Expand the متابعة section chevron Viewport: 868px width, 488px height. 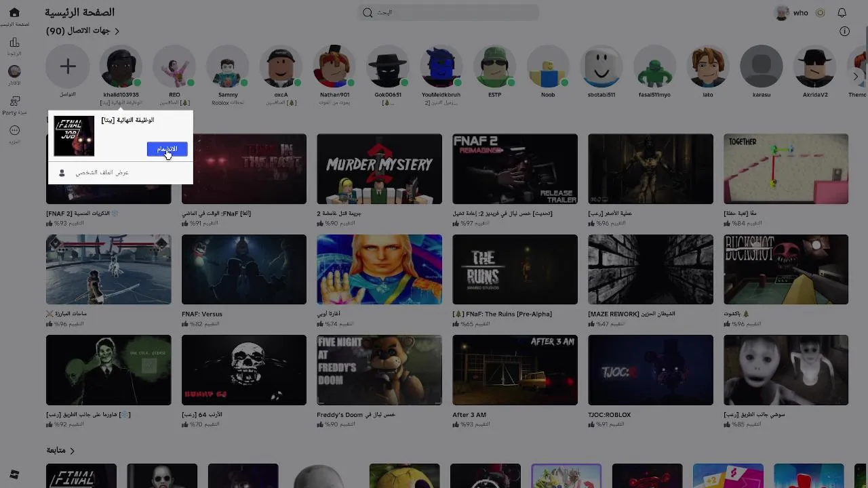click(x=72, y=451)
